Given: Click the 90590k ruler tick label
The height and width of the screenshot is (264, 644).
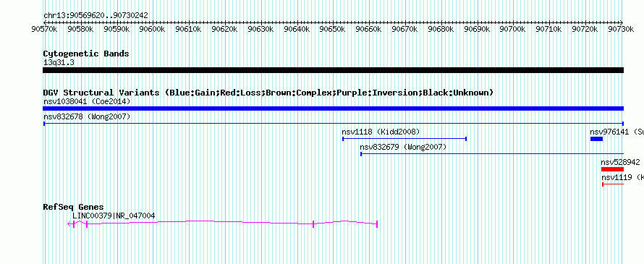Looking at the screenshot, I should tap(116, 29).
